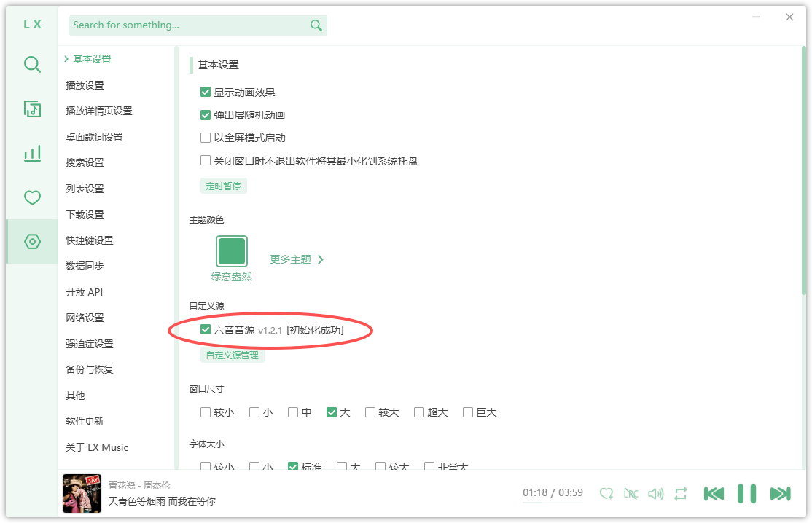
Task: Favorite the current song with the heart icon
Action: pyautogui.click(x=606, y=493)
